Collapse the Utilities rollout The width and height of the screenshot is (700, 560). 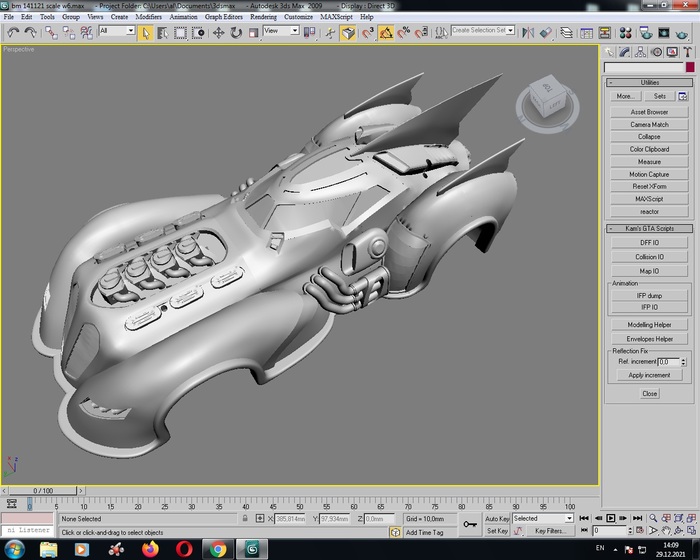(649, 83)
